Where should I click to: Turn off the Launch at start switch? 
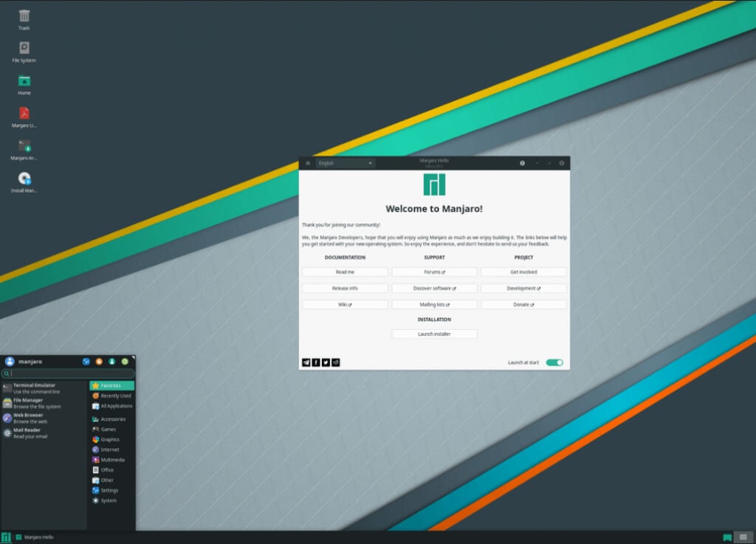click(x=554, y=362)
